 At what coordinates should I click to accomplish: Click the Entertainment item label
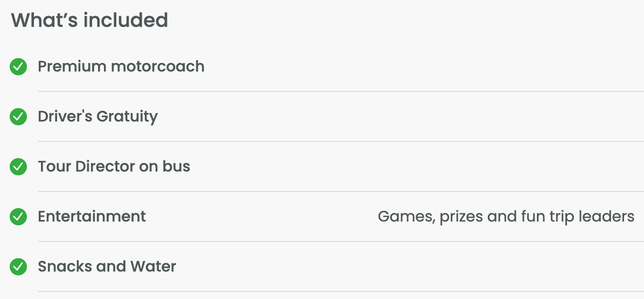tap(92, 217)
